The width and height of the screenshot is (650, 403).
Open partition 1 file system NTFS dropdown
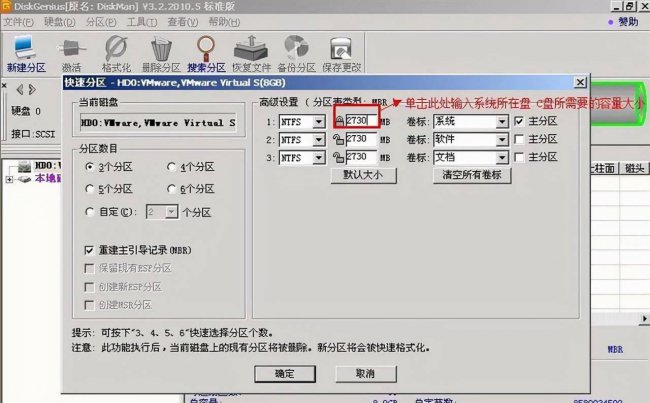319,122
